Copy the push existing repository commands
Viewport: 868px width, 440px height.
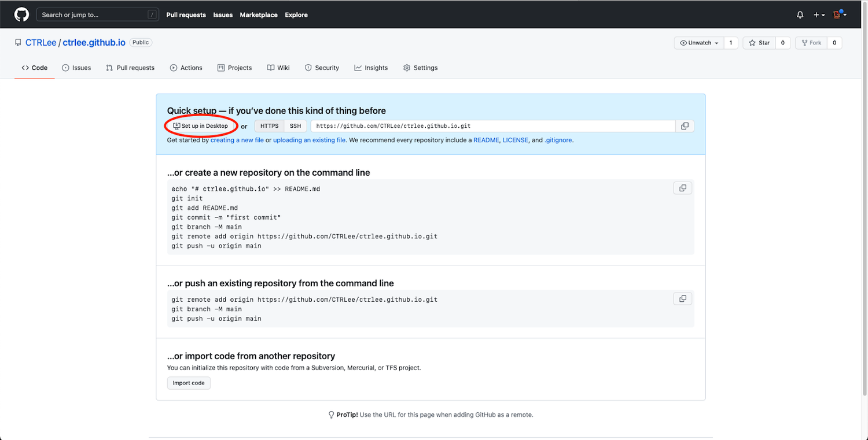tap(683, 298)
